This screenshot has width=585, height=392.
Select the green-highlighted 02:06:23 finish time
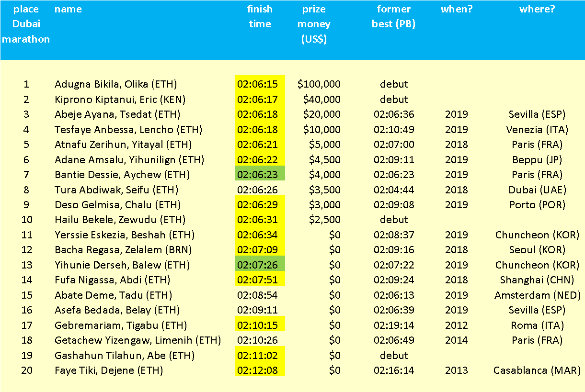pyautogui.click(x=260, y=174)
